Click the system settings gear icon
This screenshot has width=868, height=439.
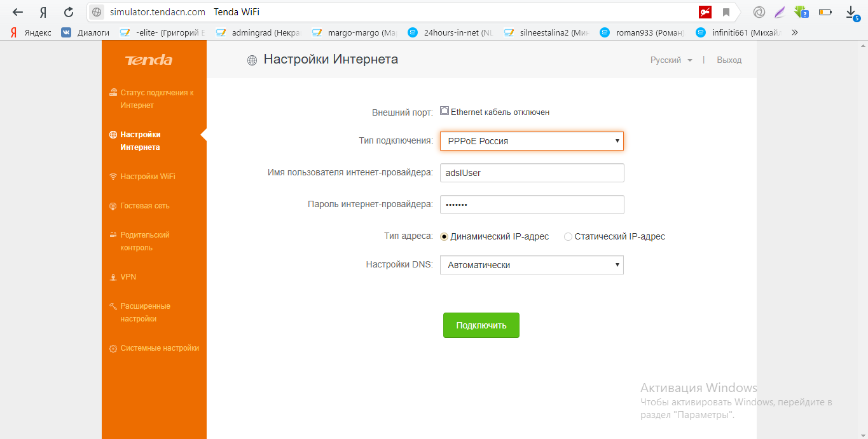(x=113, y=349)
